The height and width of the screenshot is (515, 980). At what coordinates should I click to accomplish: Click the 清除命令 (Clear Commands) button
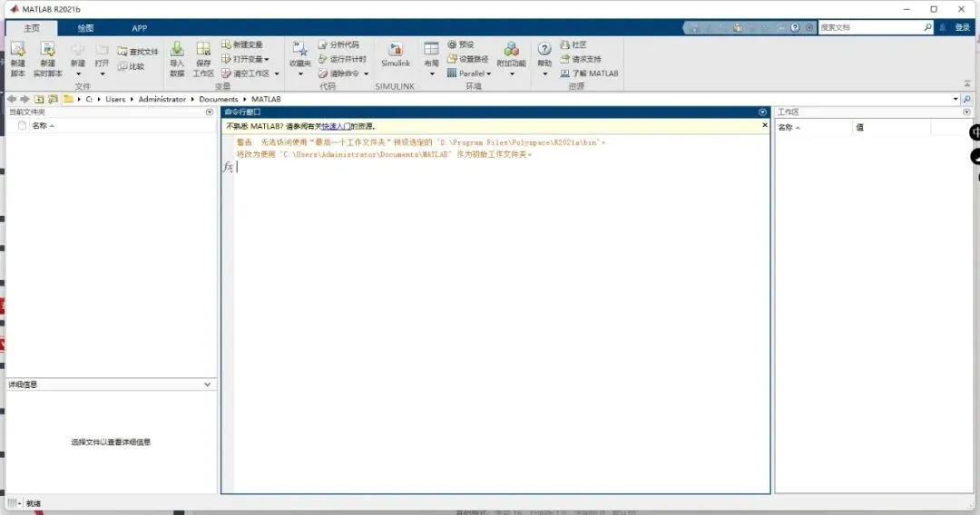coord(338,73)
